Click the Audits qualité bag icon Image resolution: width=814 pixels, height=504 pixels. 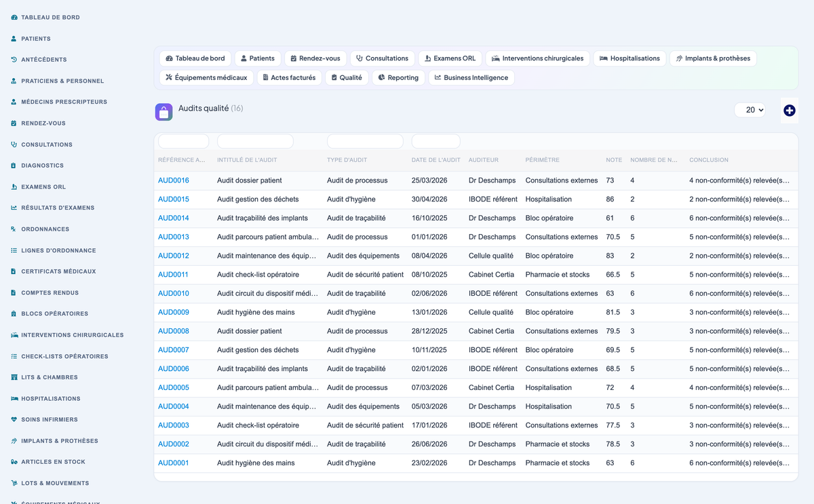pos(163,112)
